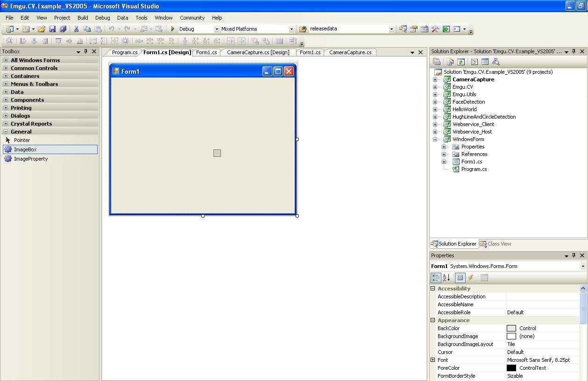
Task: Click the BackgroundImage swatch in Properties
Action: click(x=511, y=336)
